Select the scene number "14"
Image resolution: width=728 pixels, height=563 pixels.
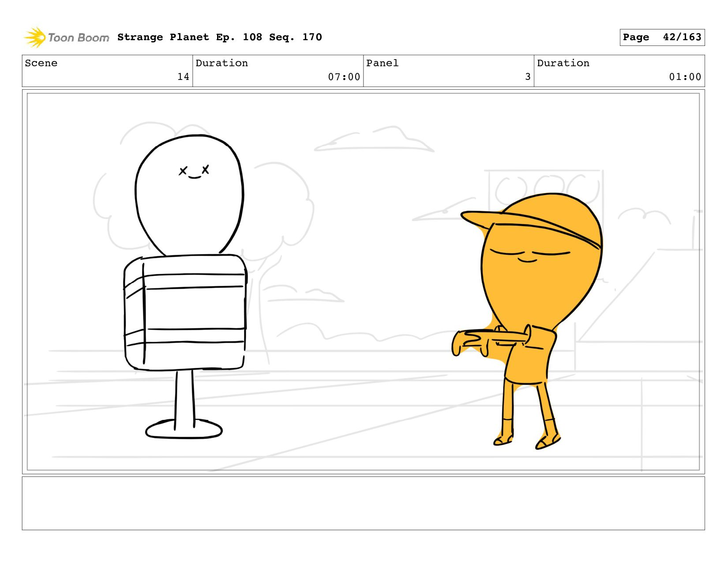(183, 77)
